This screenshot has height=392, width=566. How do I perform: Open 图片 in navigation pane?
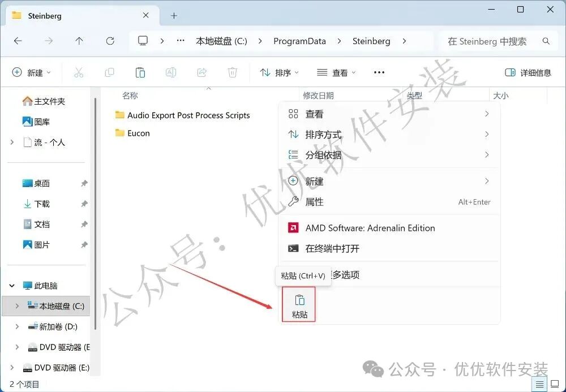[36, 245]
